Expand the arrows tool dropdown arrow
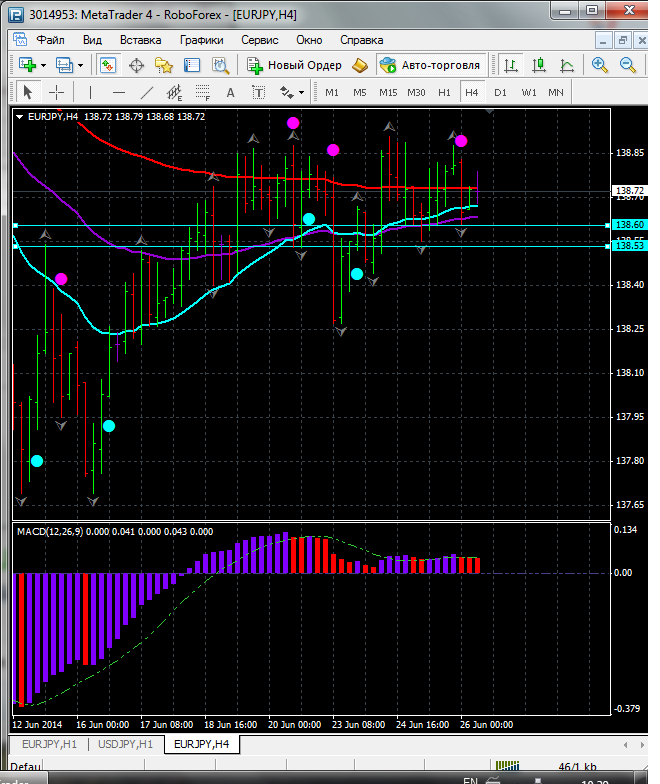Screen dimensions: 660x784 (302, 92)
